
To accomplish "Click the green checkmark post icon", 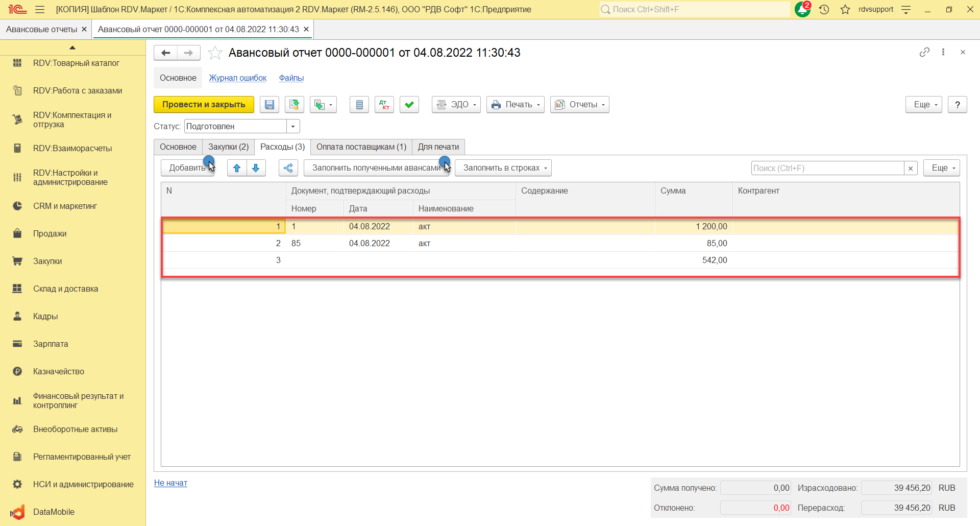I will [x=409, y=105].
